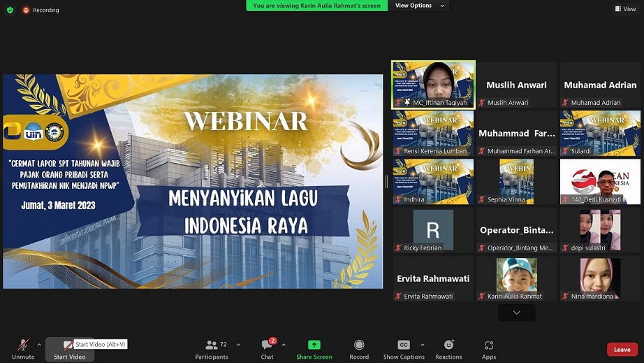
Task: Click the red Leave button
Action: point(622,350)
